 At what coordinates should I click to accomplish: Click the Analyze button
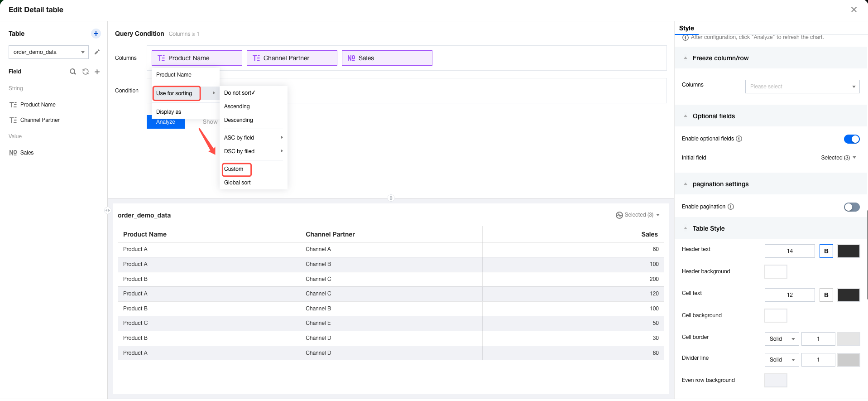coord(166,122)
